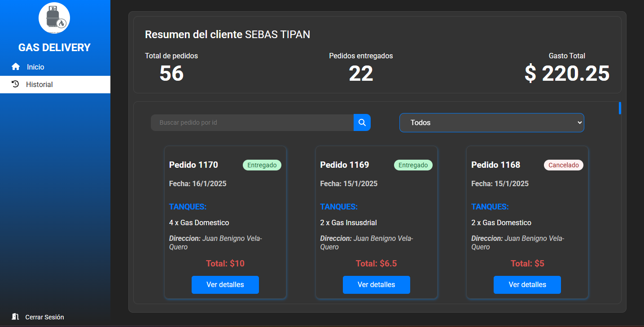Image resolution: width=644 pixels, height=327 pixels.
Task: Click the history clock icon in sidebar
Action: tap(15, 84)
